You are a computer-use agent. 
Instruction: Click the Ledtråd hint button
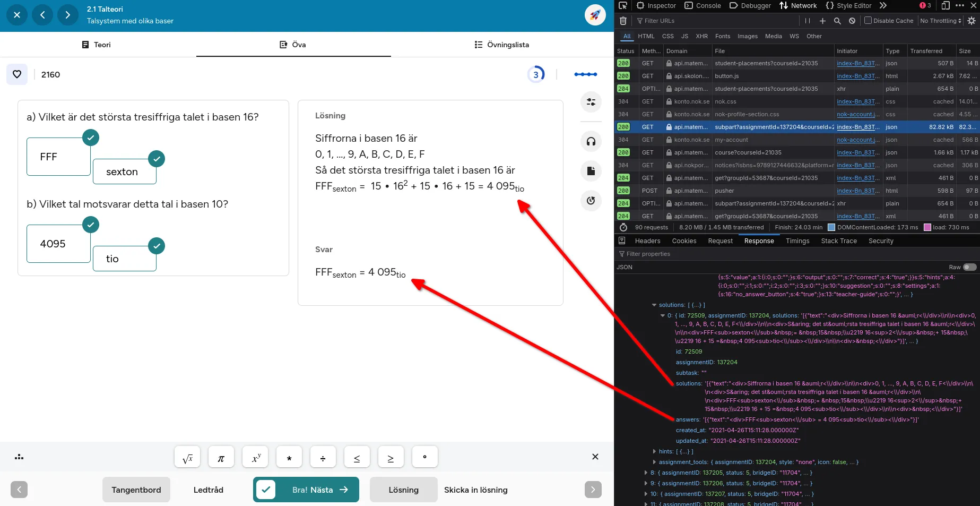click(208, 490)
